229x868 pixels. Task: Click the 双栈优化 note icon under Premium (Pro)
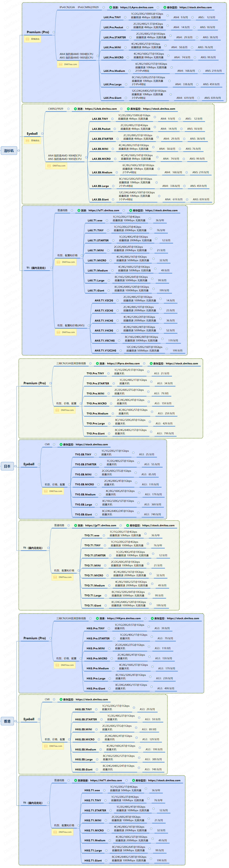(28, 39)
